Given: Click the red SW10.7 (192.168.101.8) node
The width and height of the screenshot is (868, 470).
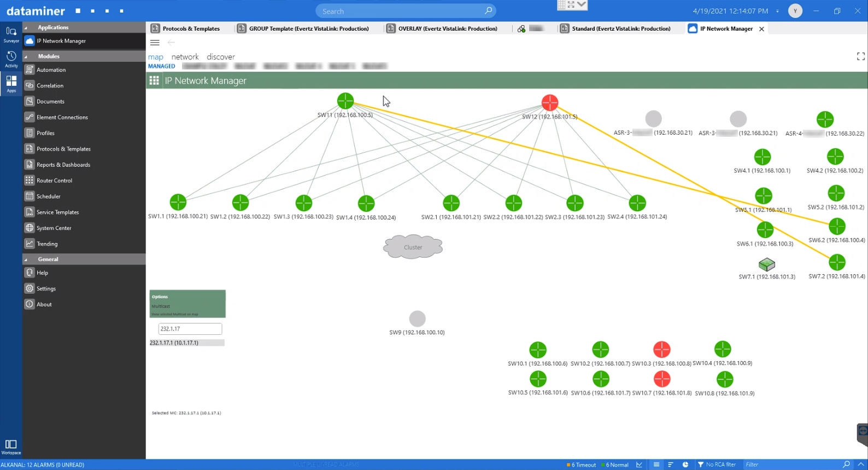Looking at the screenshot, I should (x=662, y=379).
